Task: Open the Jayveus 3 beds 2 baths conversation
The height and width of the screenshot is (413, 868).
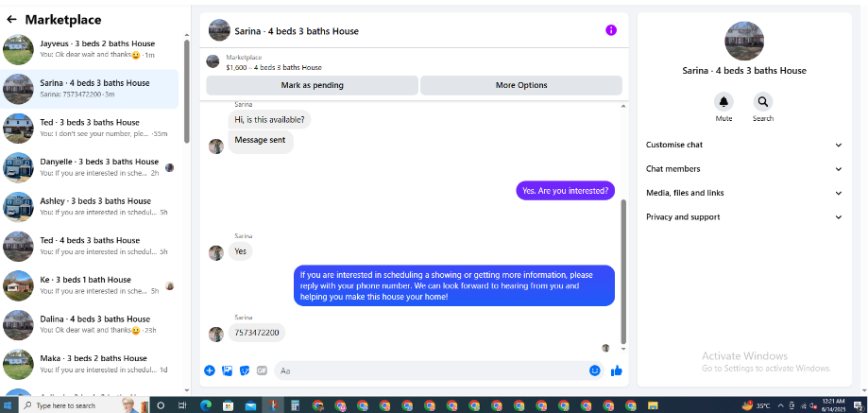Action: [90, 49]
